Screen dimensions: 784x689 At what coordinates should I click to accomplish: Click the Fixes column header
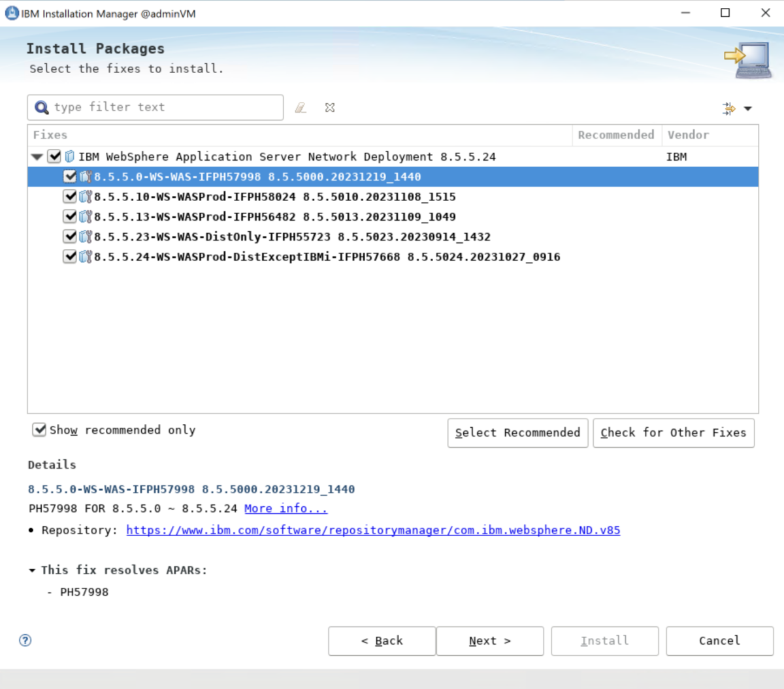click(x=49, y=135)
